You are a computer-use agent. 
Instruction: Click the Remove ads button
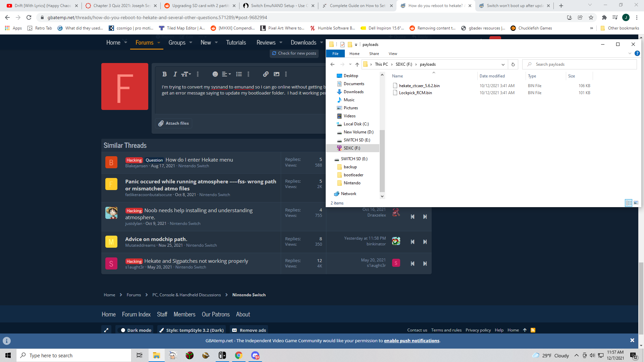(x=249, y=330)
